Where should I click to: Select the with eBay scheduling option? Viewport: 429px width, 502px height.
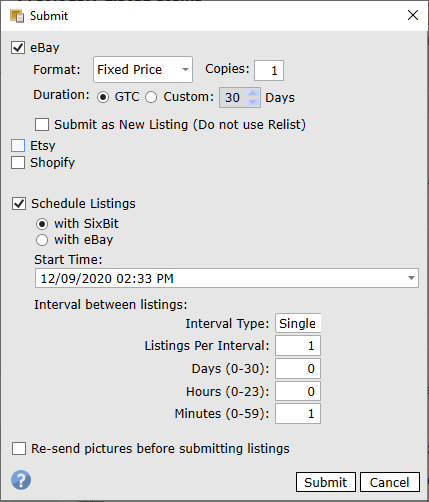coord(42,240)
